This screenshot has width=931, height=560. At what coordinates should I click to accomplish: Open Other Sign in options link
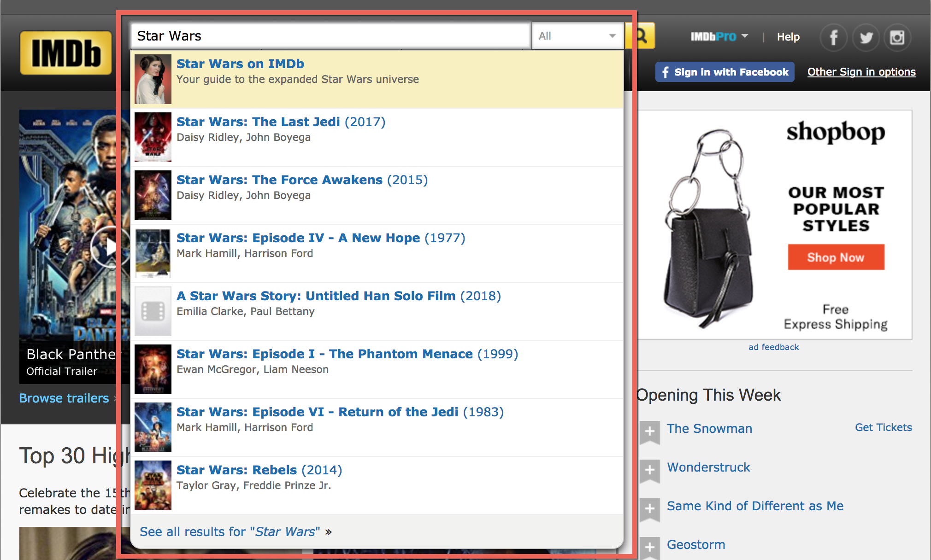tap(861, 72)
